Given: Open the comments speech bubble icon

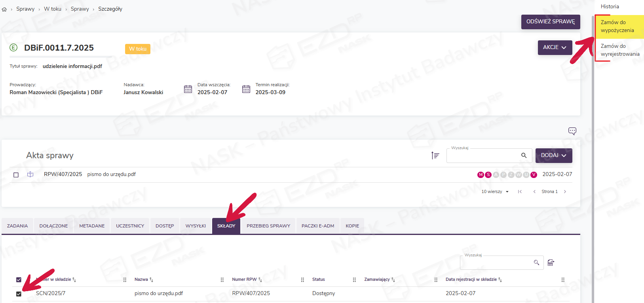Looking at the screenshot, I should coord(572,131).
